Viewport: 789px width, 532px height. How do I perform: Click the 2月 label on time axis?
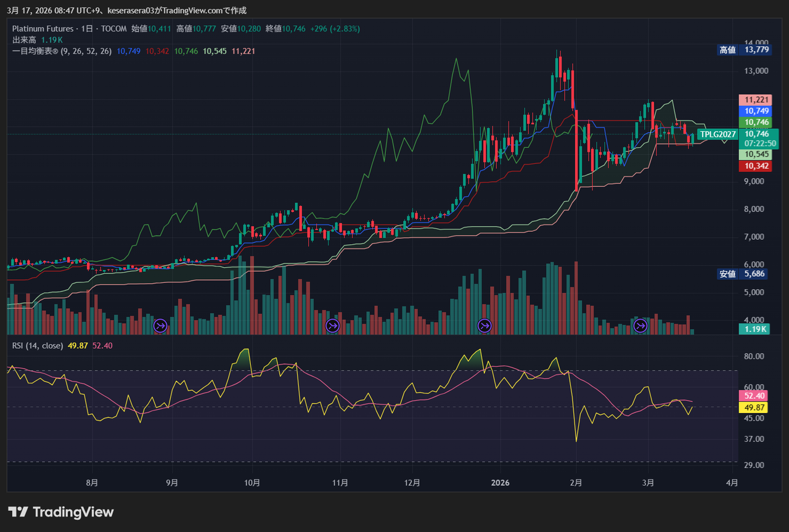pyautogui.click(x=576, y=483)
